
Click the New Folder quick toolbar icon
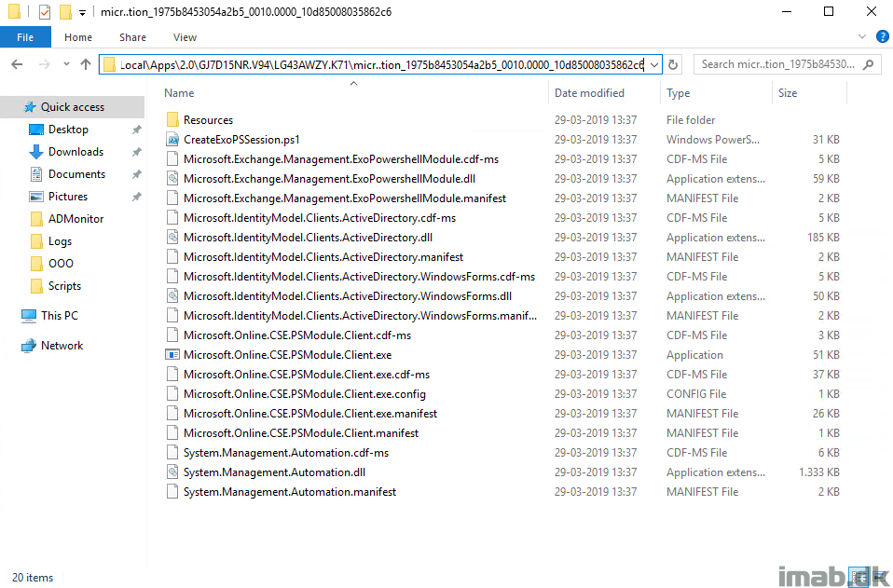tap(65, 12)
